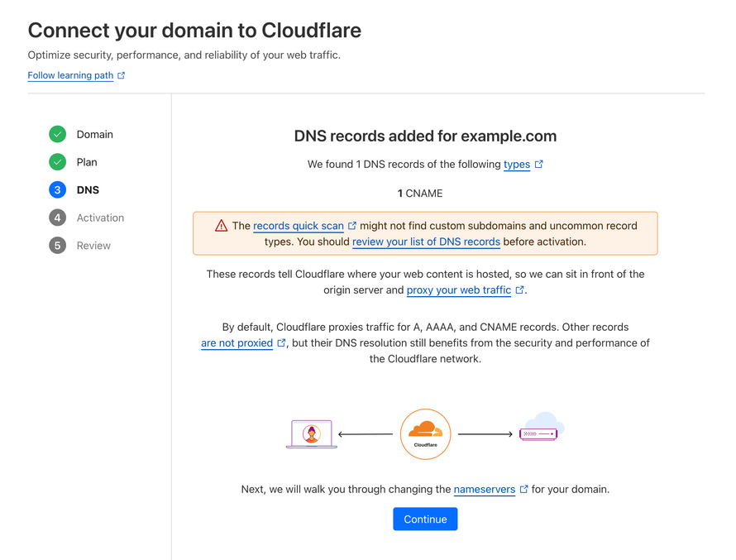Click the blue step 3 DNS circle

tap(57, 190)
